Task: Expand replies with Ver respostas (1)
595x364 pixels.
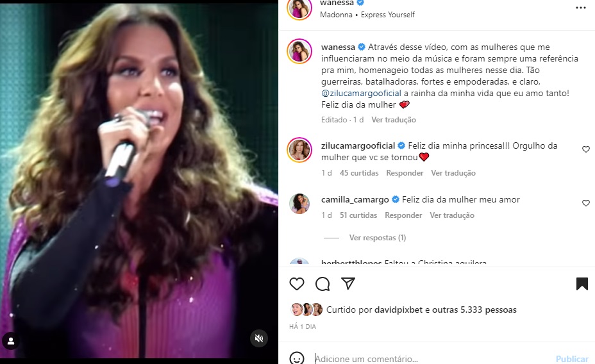Action: 377,238
